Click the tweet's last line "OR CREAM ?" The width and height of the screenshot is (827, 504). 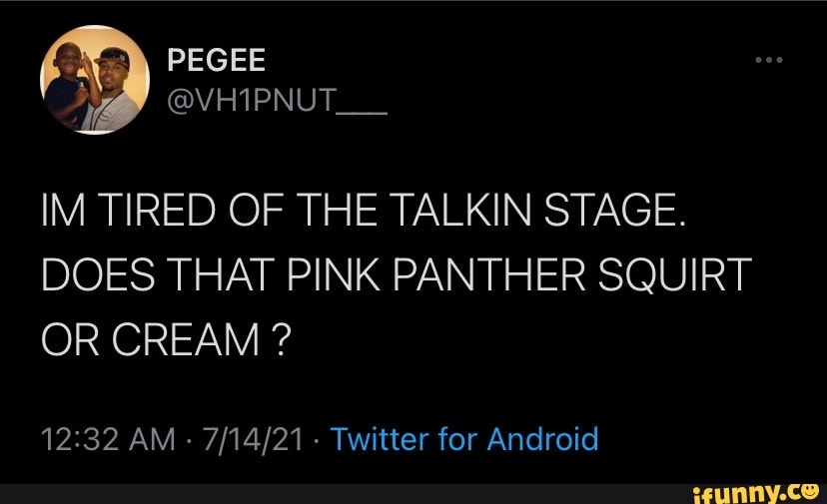click(166, 341)
